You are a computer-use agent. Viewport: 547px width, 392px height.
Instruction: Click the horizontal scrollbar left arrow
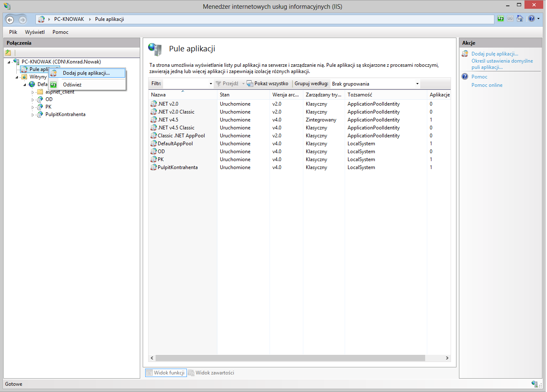coord(152,358)
